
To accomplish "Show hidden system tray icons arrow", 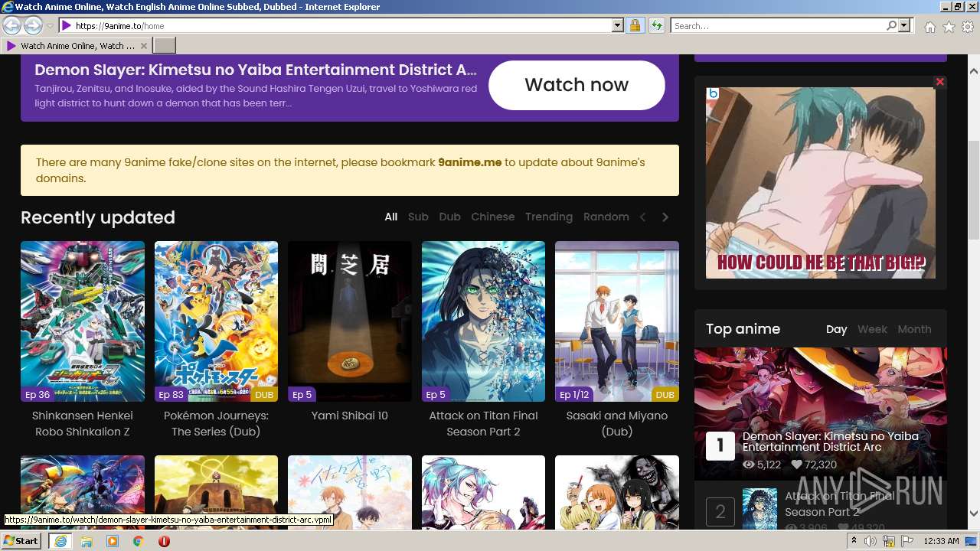I will tap(854, 541).
